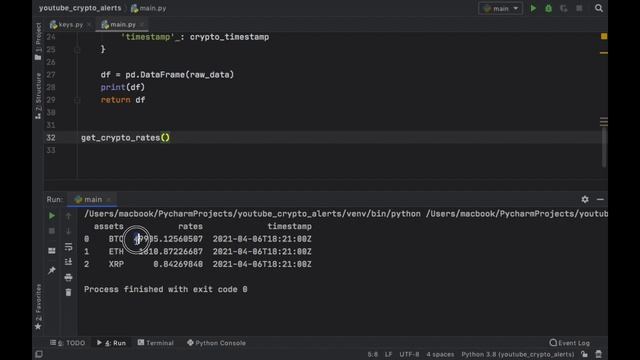Open Python 3.8 interpreter selector
The width and height of the screenshot is (640, 360).
tap(518, 354)
